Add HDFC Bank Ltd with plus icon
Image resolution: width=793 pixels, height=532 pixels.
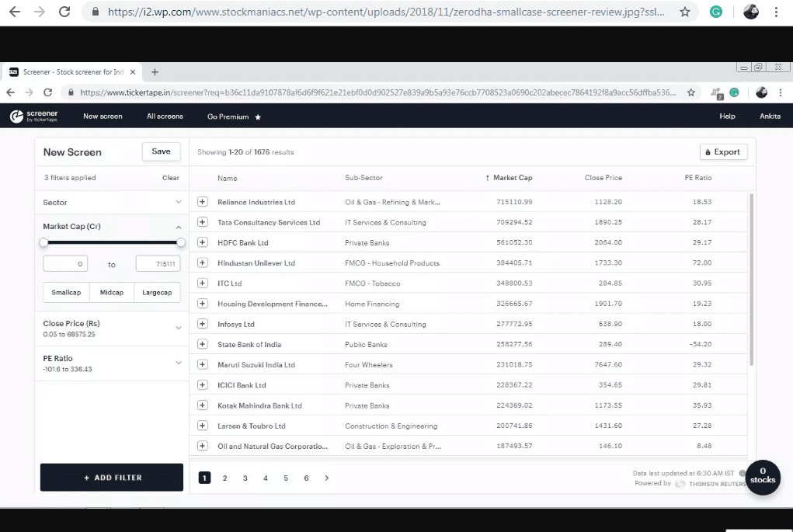[202, 242]
